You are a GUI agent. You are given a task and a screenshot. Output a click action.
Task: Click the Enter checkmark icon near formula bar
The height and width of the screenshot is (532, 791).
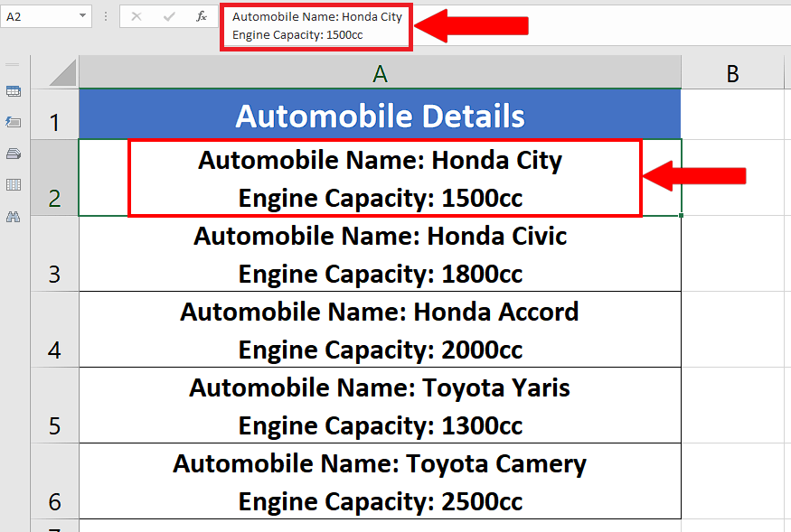click(169, 16)
